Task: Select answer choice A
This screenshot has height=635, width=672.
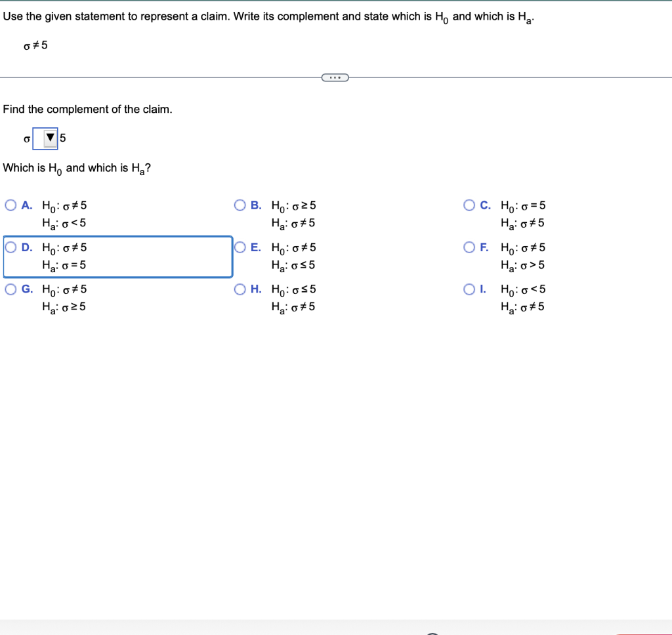Action: pos(10,205)
